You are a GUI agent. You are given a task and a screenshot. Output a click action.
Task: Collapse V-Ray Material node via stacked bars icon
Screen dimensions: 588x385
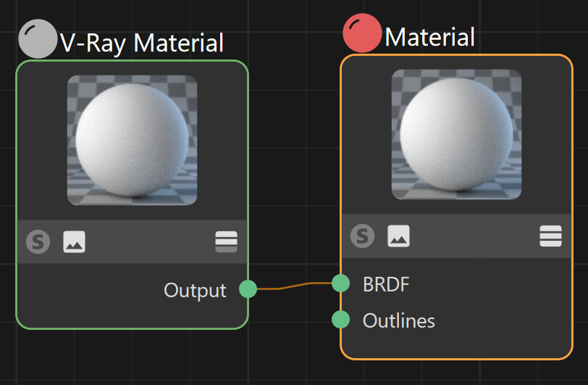coord(226,241)
